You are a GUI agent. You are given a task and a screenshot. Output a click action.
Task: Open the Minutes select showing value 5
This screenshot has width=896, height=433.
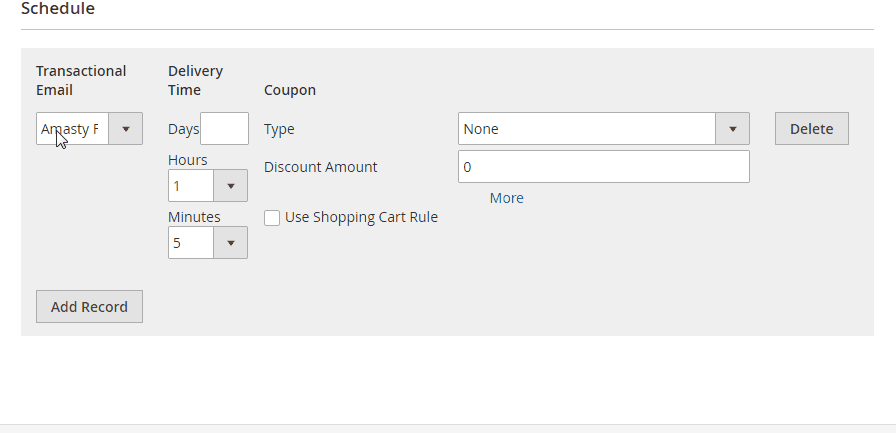click(191, 243)
